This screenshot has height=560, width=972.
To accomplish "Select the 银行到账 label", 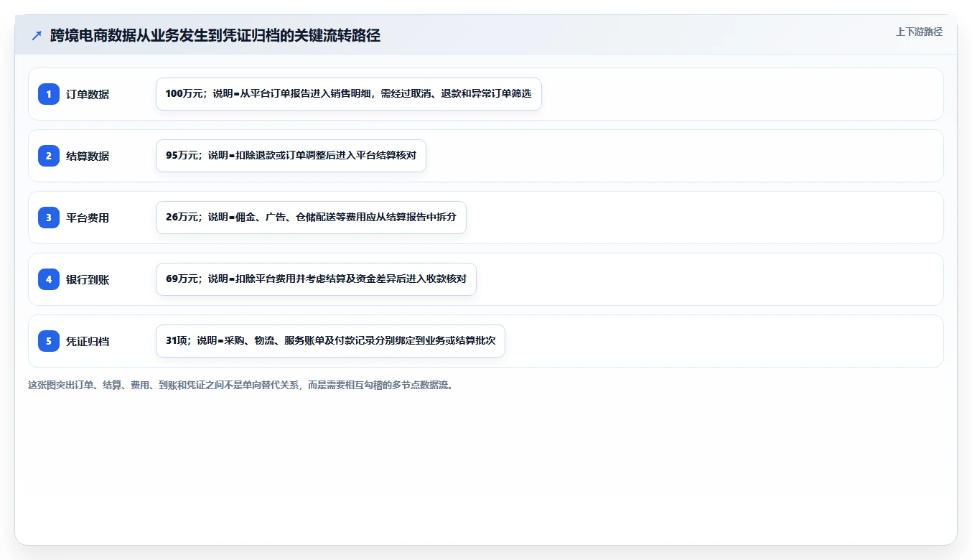I will click(x=88, y=279).
